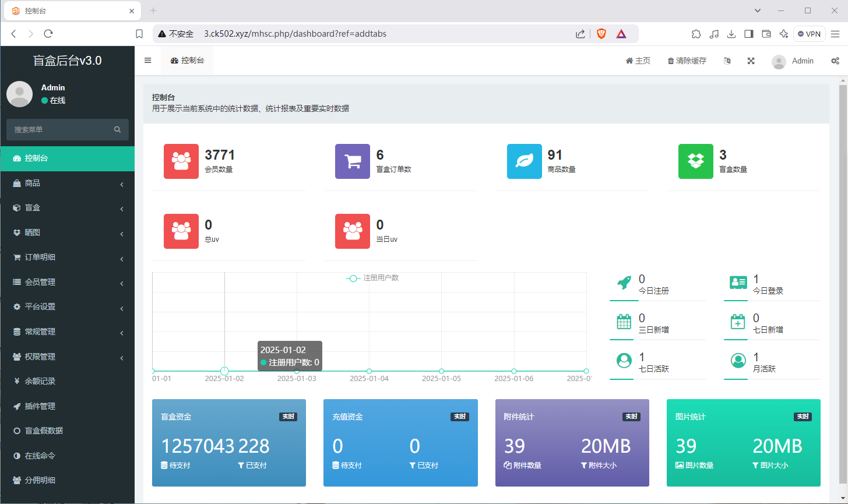Screen dimensions: 848x504
Task: Toggle the VPN button
Action: (x=809, y=34)
